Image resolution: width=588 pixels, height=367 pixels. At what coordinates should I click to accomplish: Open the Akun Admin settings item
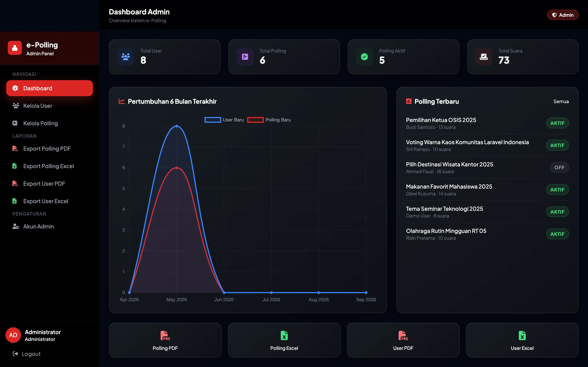click(x=49, y=226)
